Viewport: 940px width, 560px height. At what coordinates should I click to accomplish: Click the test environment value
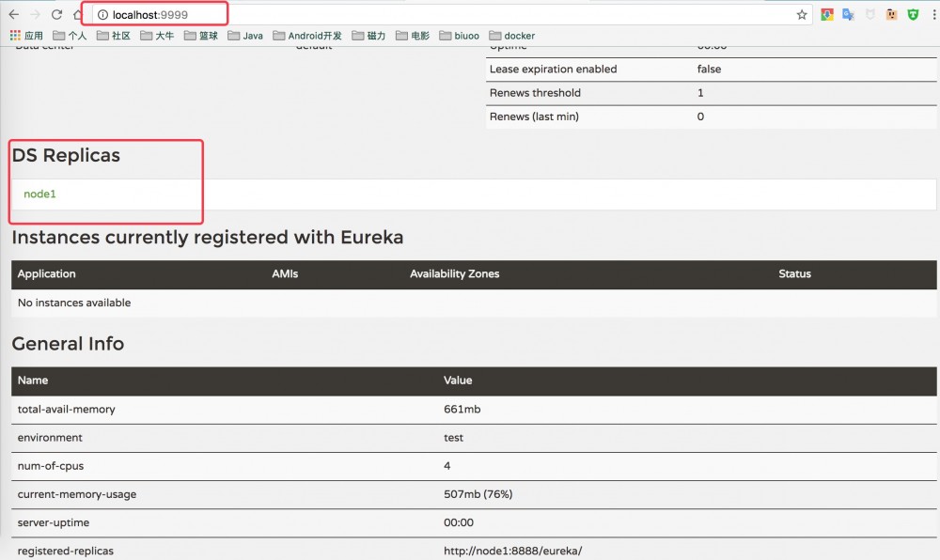[453, 438]
